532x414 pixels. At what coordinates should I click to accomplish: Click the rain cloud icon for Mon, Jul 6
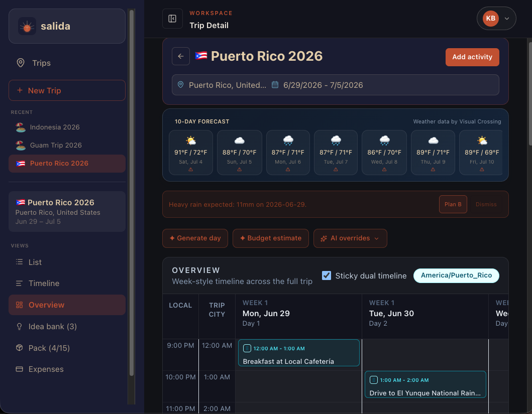point(288,140)
